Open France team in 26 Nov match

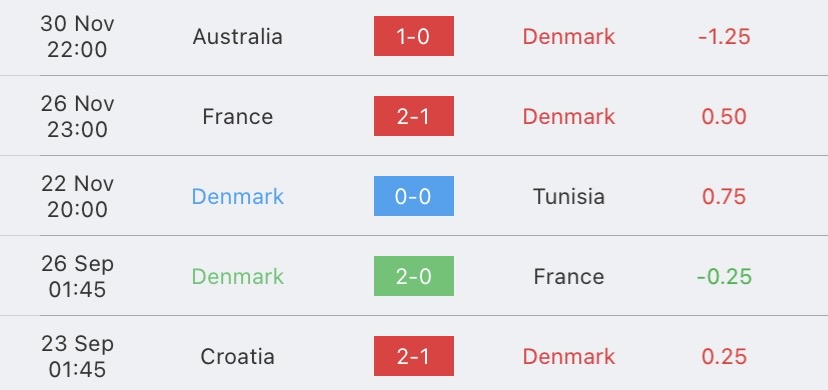(x=238, y=117)
